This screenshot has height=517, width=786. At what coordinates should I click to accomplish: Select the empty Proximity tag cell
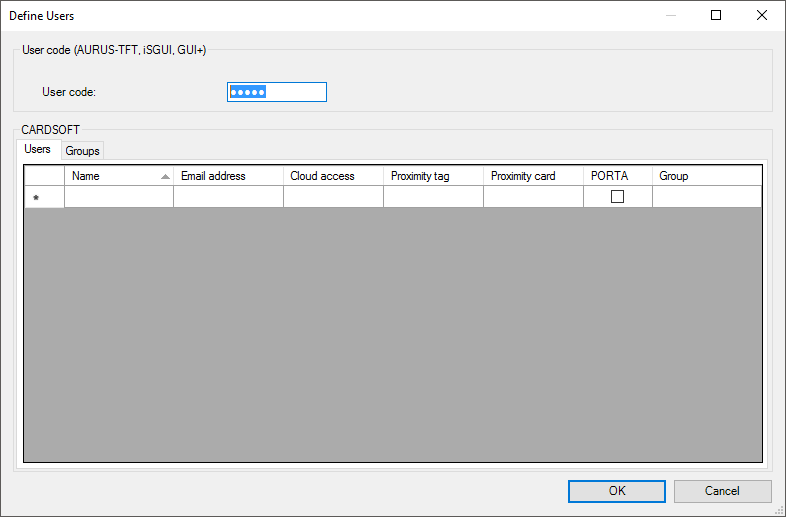click(x=433, y=198)
